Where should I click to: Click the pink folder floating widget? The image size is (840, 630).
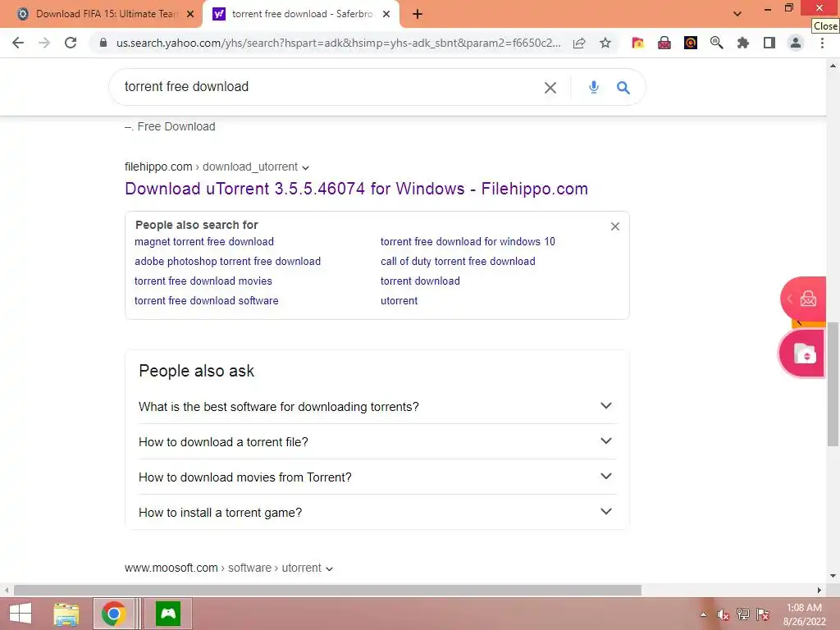click(802, 354)
